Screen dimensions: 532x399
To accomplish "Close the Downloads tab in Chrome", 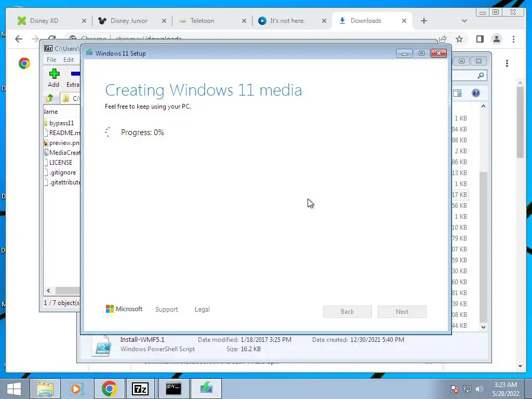I will click(x=404, y=21).
